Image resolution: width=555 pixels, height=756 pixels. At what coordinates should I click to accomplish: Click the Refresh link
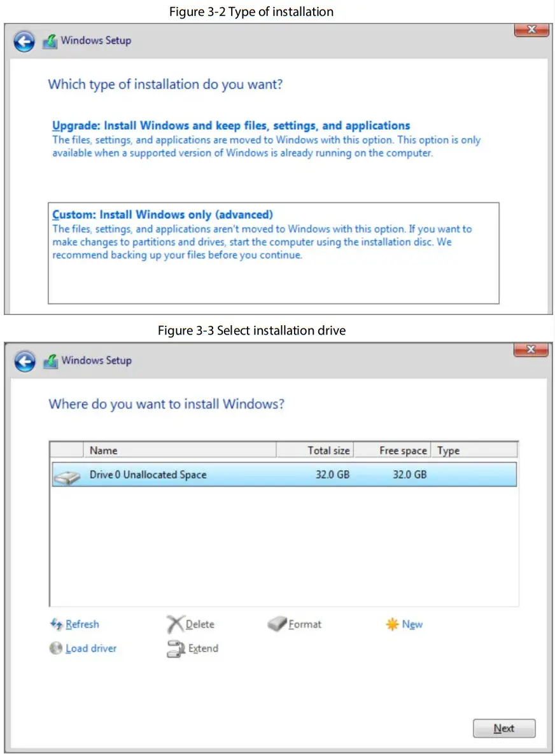(x=83, y=624)
